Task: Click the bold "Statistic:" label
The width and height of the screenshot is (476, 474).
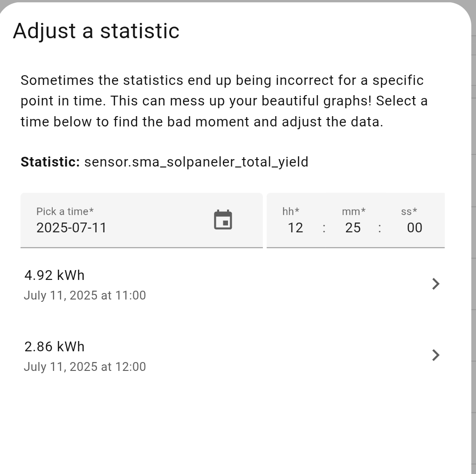Action: click(x=50, y=162)
